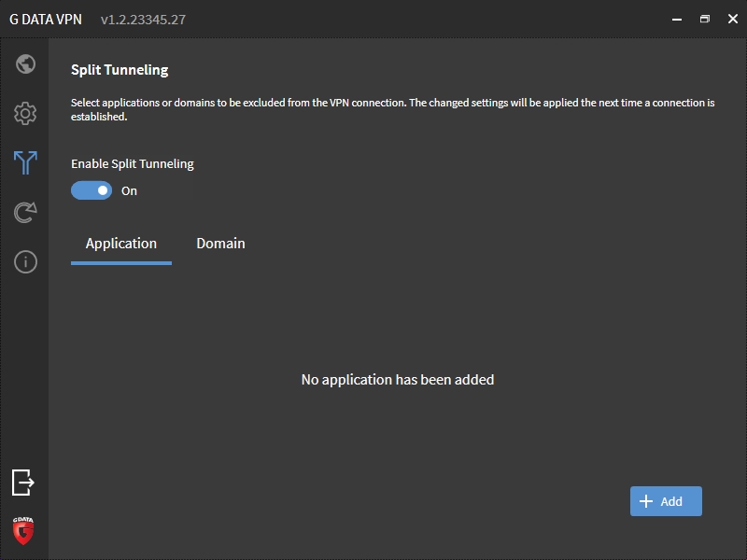Click the version text v1.2.23345.27
This screenshot has height=560, width=747.
tap(143, 20)
